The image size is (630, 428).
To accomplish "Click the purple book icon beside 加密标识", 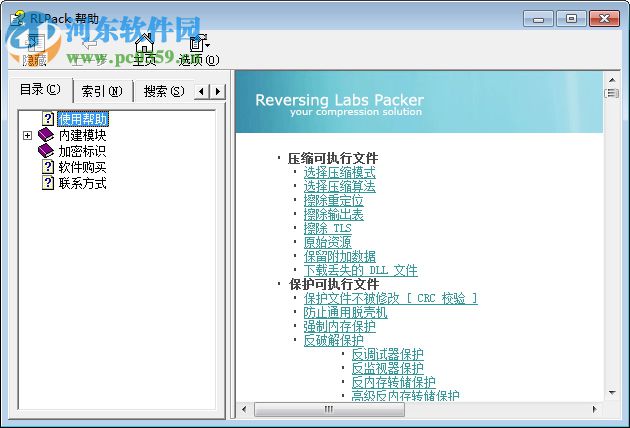I will (46, 151).
